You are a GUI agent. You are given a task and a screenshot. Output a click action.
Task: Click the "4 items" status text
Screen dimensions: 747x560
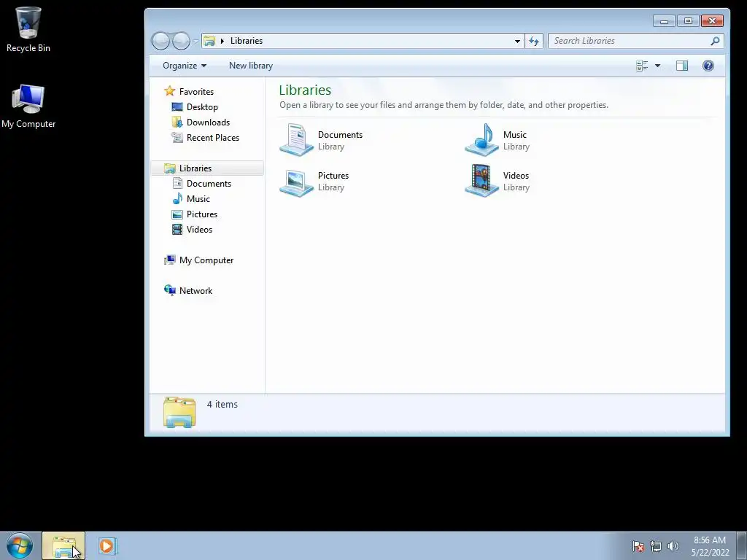(x=222, y=404)
